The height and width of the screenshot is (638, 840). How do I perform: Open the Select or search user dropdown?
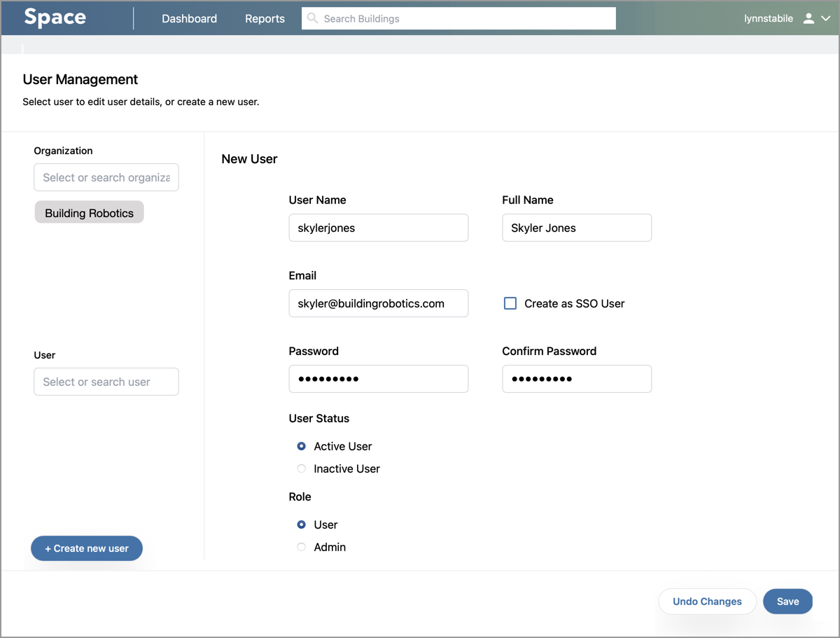pyautogui.click(x=106, y=382)
